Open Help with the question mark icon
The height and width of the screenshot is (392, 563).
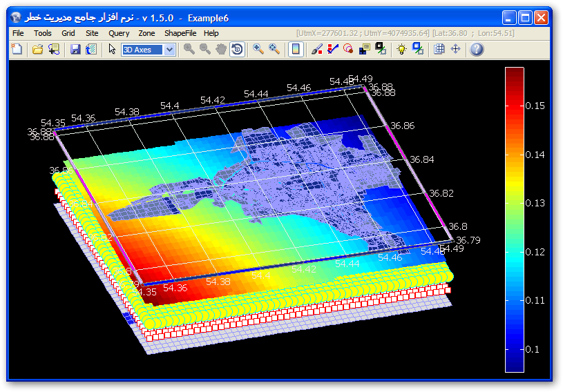pos(477,49)
